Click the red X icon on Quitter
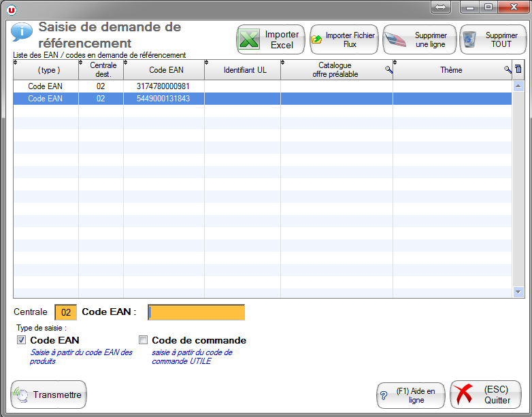The height and width of the screenshot is (417, 532). tap(464, 395)
